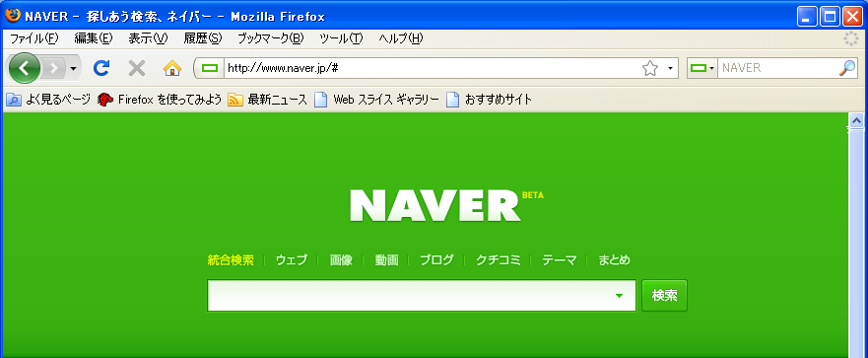The width and height of the screenshot is (868, 358).
Task: Open the search engine selector dropdown
Action: click(702, 68)
